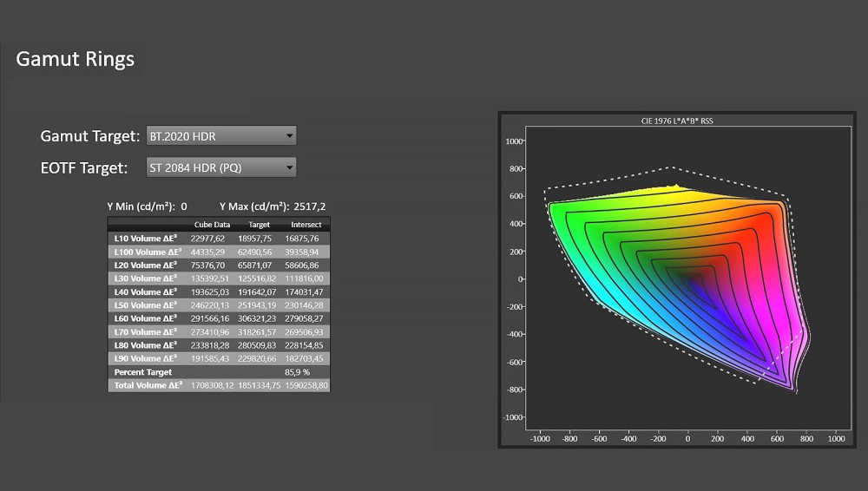Select the Total Volume ΔE³ row

click(219, 385)
